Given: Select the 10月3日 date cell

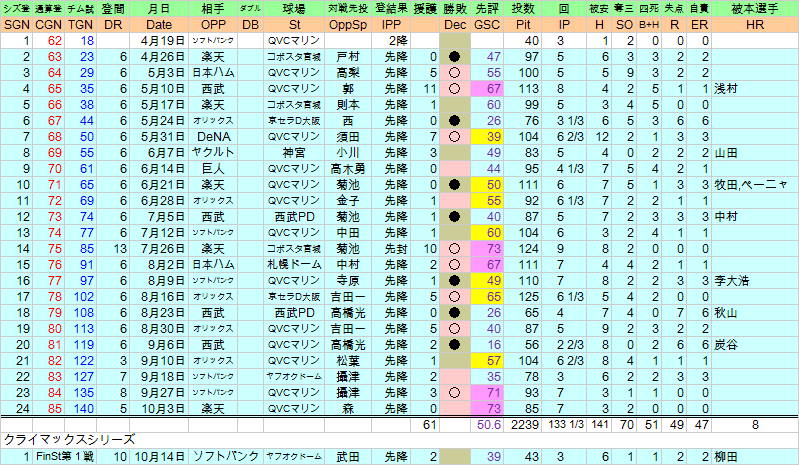Looking at the screenshot, I should (158, 409).
